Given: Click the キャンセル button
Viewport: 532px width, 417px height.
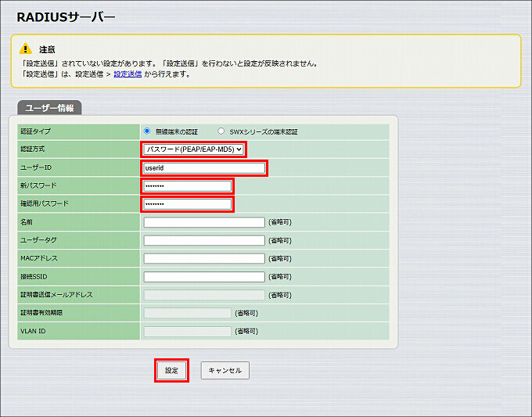Looking at the screenshot, I should coord(225,371).
